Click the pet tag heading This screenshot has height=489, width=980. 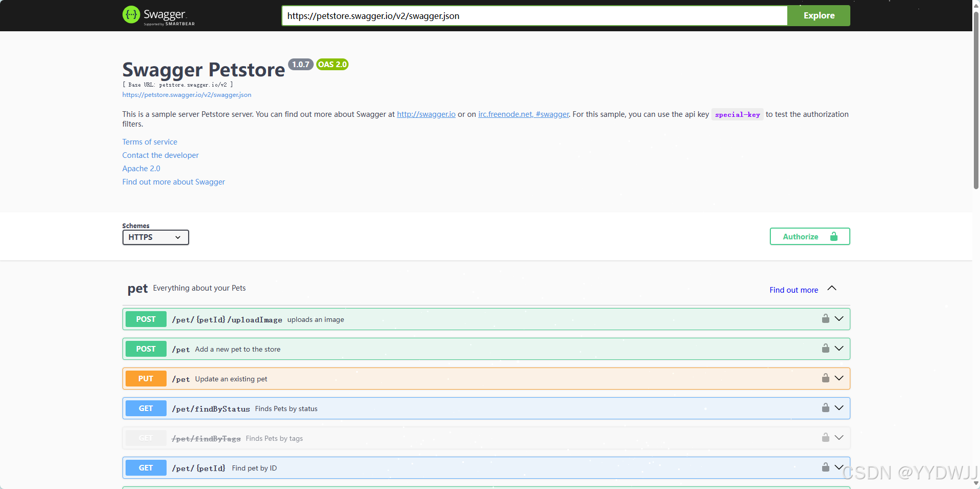tap(137, 289)
